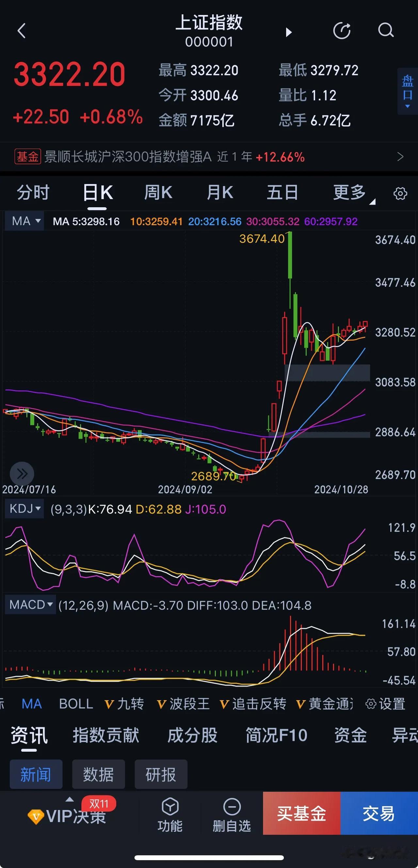Select the 研报 filter chip
Screen dimensions: 418x868
point(161,774)
